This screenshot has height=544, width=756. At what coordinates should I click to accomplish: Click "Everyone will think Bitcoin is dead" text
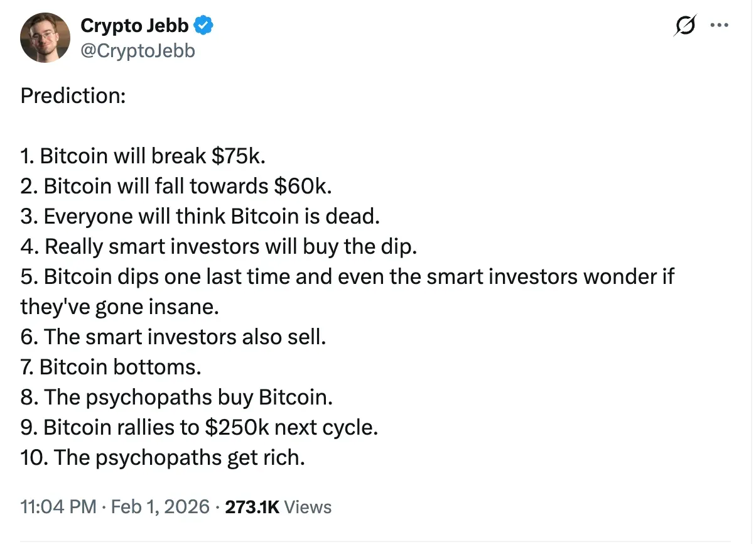click(201, 216)
